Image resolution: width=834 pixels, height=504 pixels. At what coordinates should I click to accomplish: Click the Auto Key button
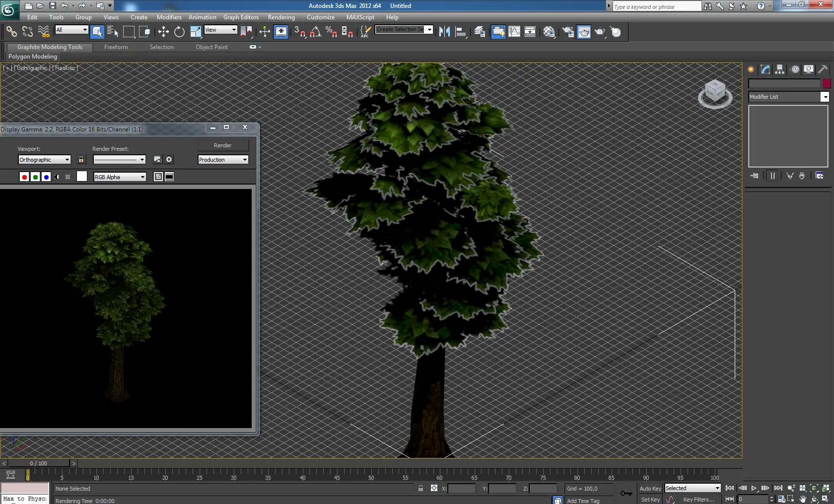coord(650,489)
